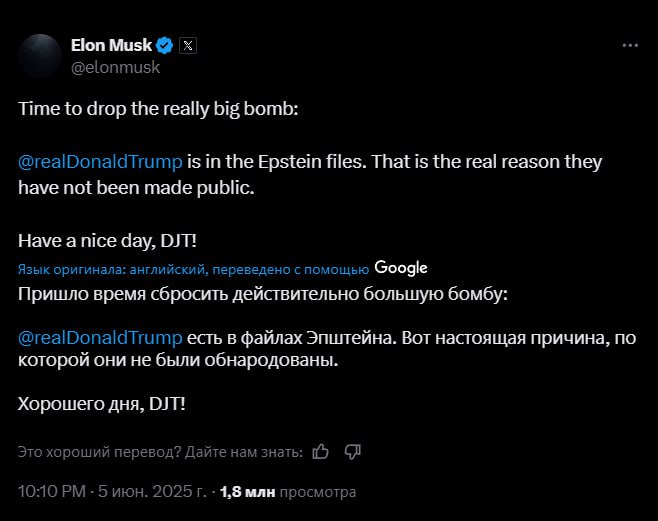This screenshot has height=521, width=658.
Task: Rate translation with thumbs down icon
Action: pyautogui.click(x=352, y=451)
